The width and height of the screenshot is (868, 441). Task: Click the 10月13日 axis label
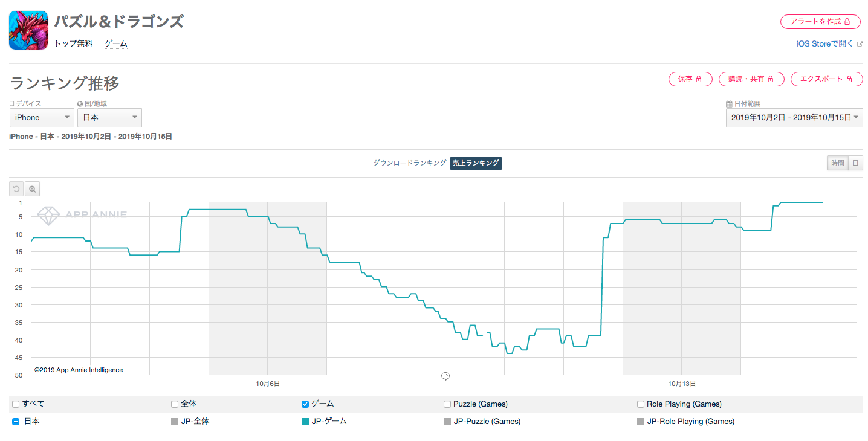coord(682,384)
